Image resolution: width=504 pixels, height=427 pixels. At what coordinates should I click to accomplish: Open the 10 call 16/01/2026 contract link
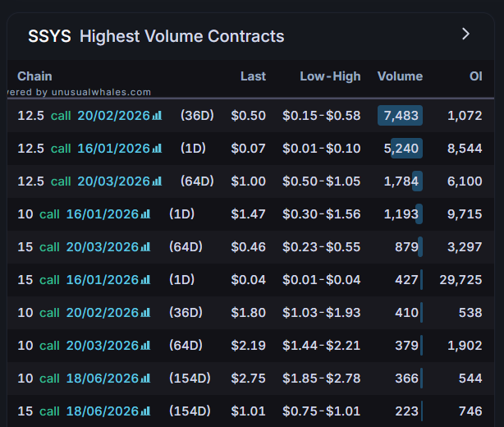coord(78,213)
